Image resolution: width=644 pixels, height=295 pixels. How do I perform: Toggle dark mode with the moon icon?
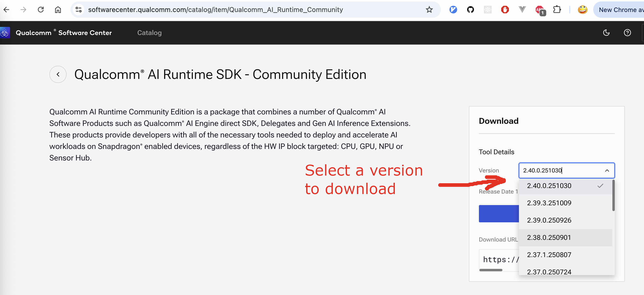tap(606, 33)
